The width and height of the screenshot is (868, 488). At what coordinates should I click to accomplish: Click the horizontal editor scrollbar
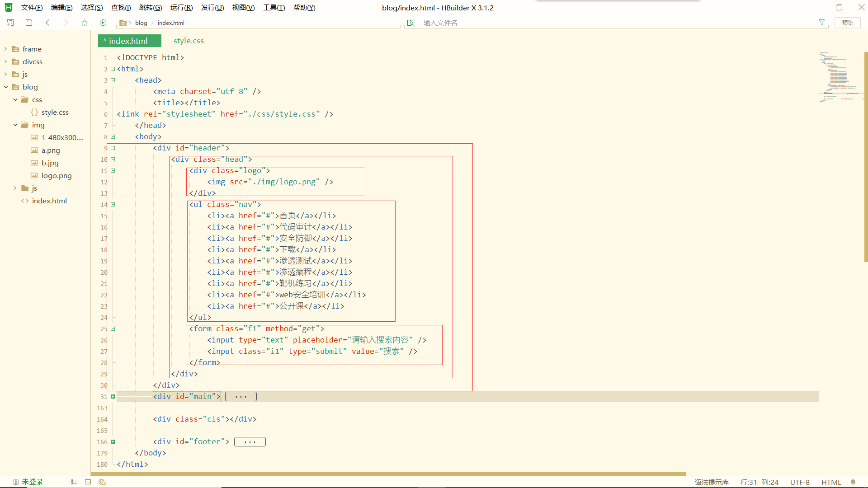pos(388,474)
